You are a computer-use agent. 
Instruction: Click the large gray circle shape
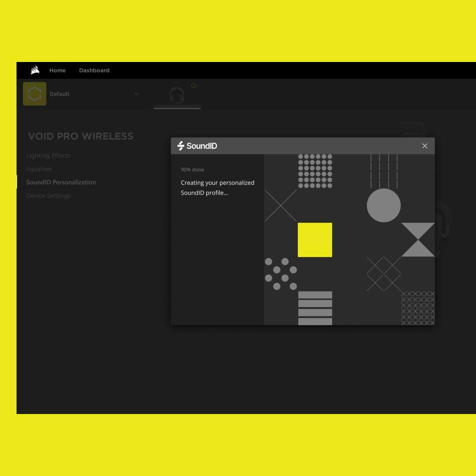coord(383,205)
